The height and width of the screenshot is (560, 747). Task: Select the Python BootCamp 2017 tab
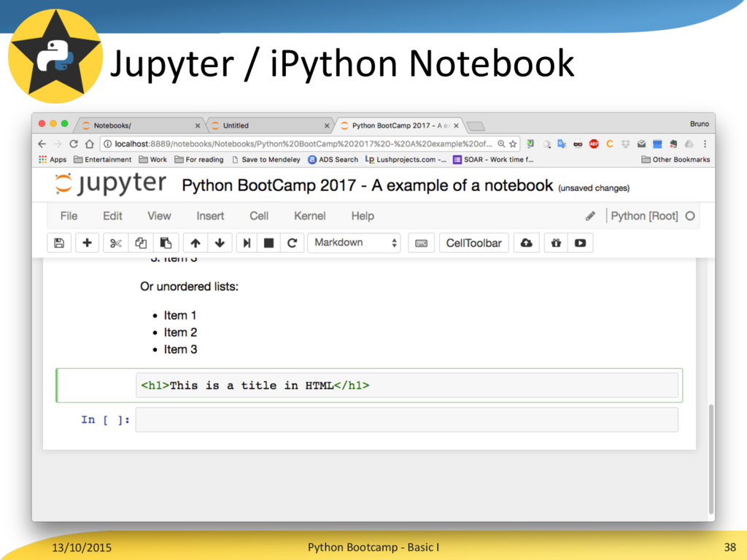pyautogui.click(x=399, y=125)
